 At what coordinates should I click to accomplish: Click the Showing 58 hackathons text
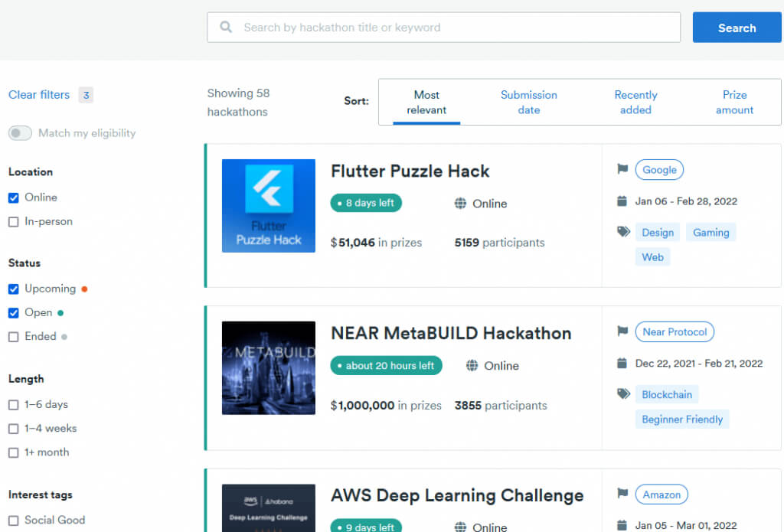point(239,103)
